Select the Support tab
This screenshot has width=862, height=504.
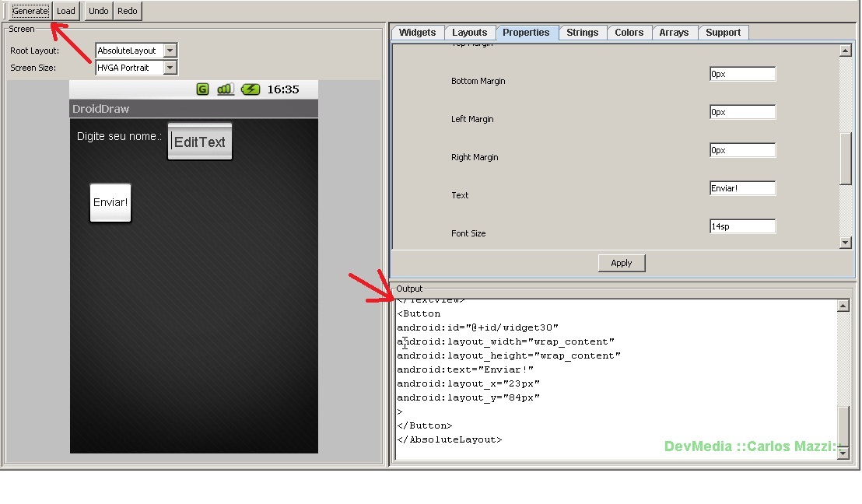[x=723, y=33]
